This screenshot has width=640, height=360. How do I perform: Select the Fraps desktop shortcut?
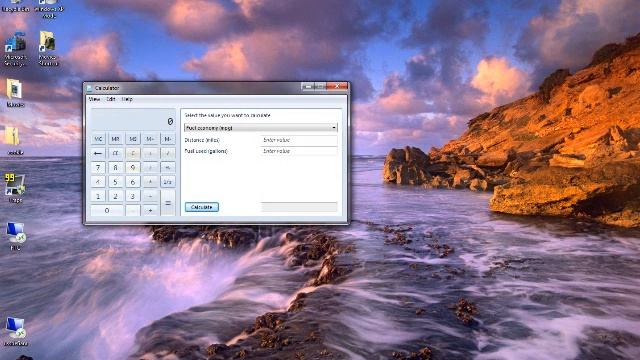[x=15, y=189]
